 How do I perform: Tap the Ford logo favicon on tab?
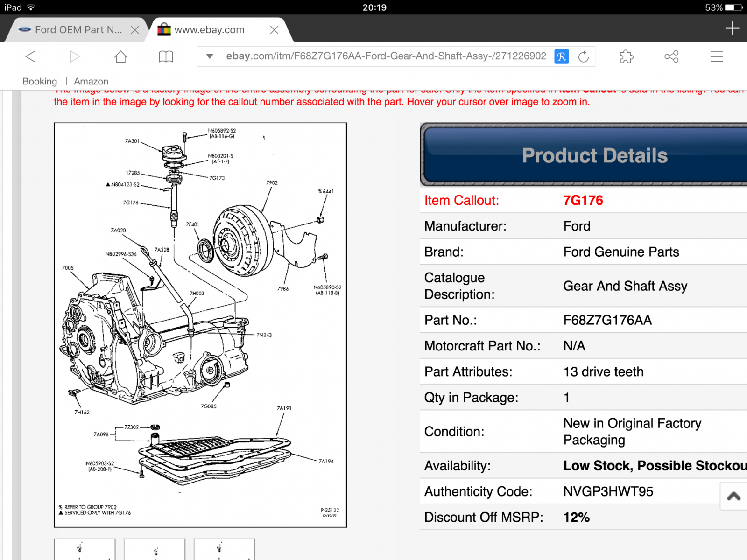click(x=25, y=29)
